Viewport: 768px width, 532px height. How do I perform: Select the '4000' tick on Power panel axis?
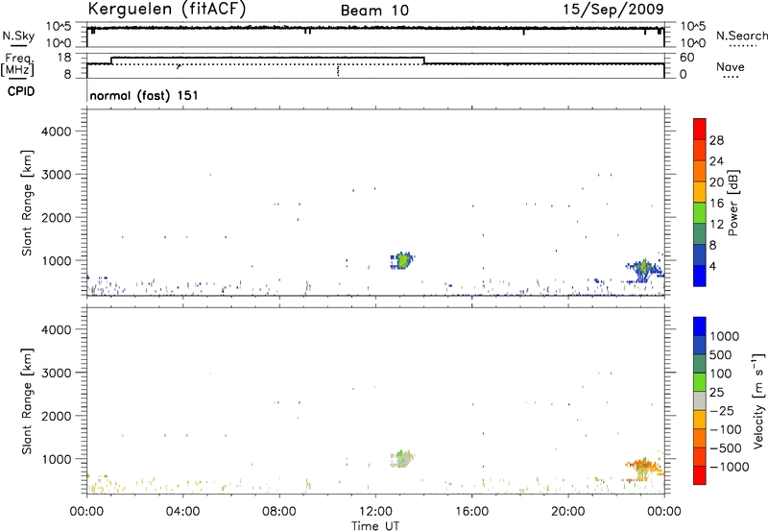tap(56, 132)
